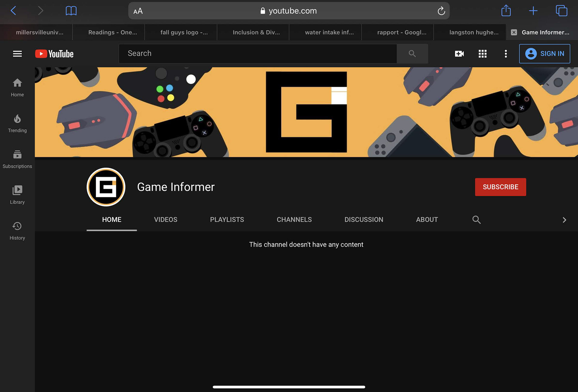Switch to the About tab
The width and height of the screenshot is (578, 392).
(427, 220)
